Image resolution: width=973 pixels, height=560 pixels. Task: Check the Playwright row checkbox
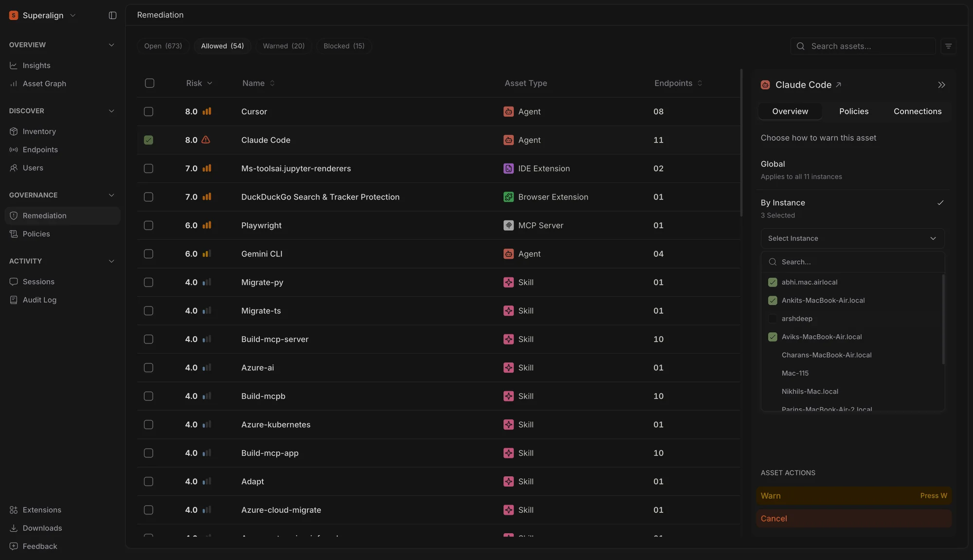(148, 226)
